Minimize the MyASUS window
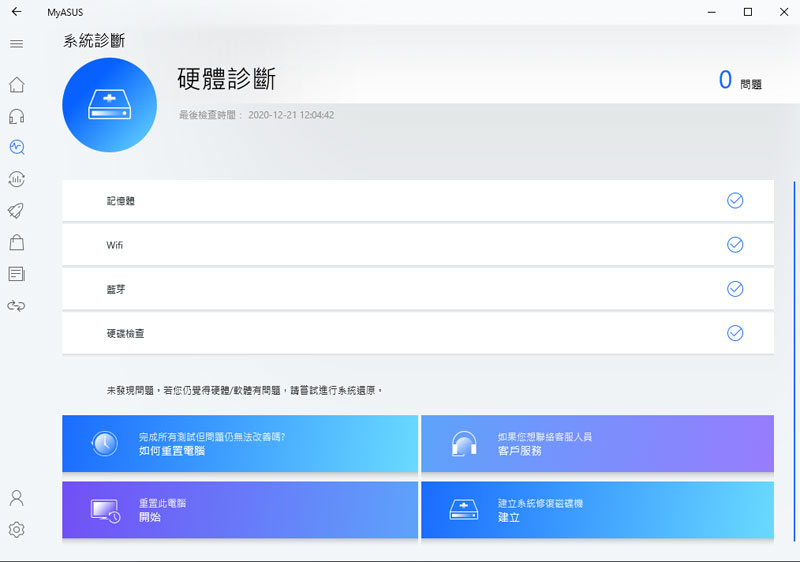Viewport: 800px width, 562px height. 712,12
